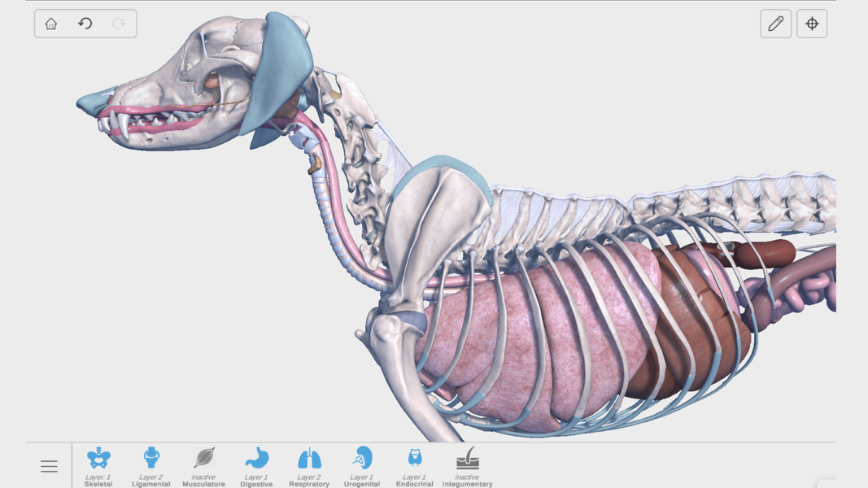
Task: Undo the last action
Action: pyautogui.click(x=85, y=24)
